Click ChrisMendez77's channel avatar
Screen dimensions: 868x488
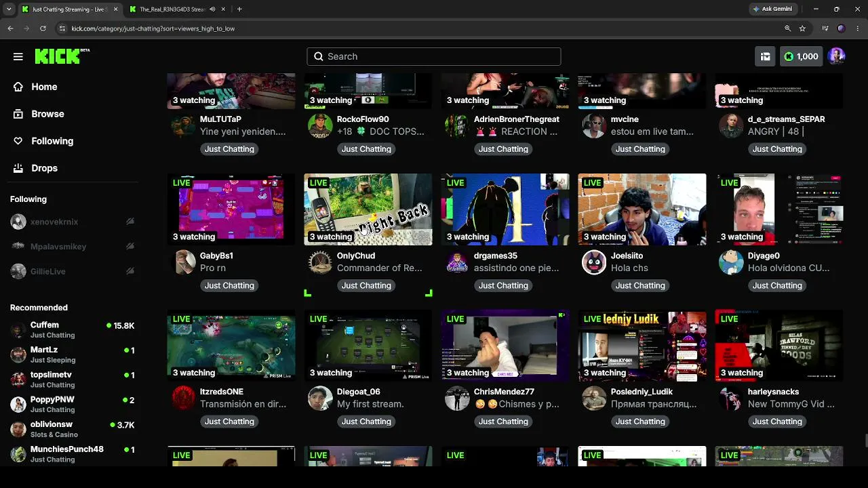[x=457, y=399]
